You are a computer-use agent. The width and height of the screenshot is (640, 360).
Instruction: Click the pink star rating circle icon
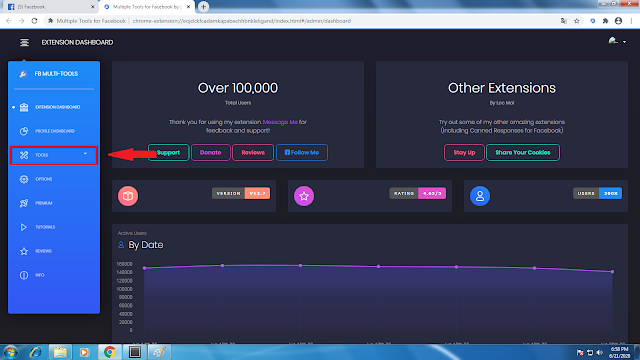click(304, 196)
